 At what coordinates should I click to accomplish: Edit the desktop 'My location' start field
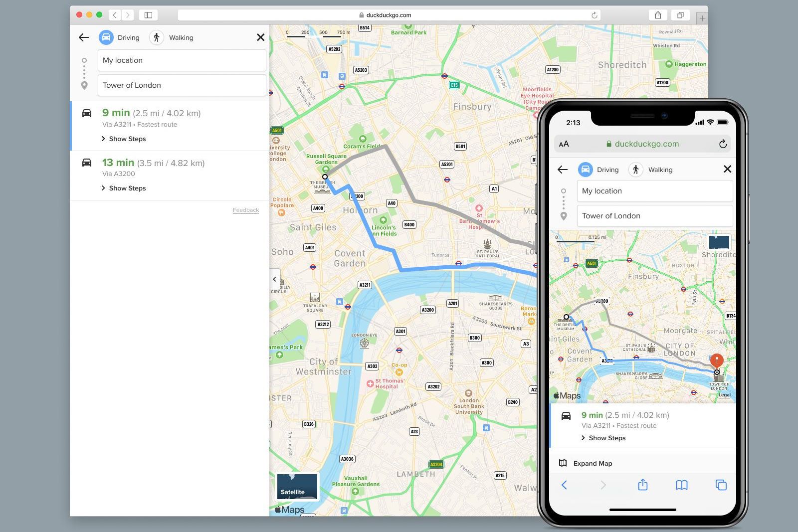182,60
